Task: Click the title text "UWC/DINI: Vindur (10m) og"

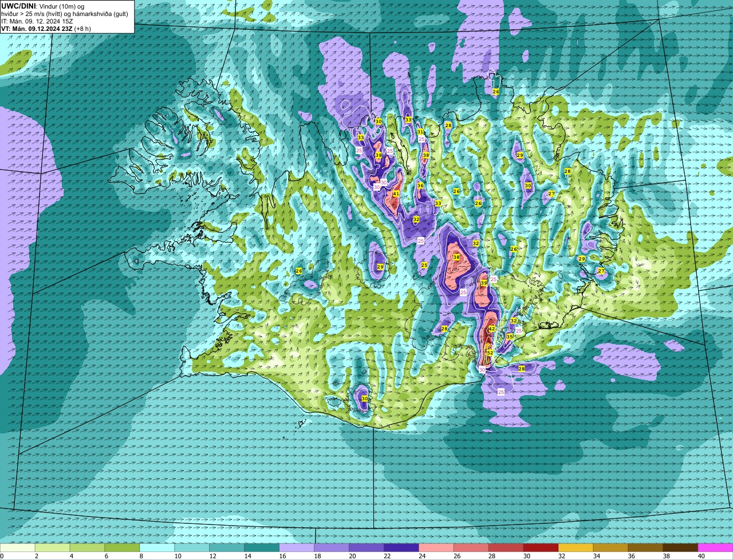Action: click(x=43, y=6)
